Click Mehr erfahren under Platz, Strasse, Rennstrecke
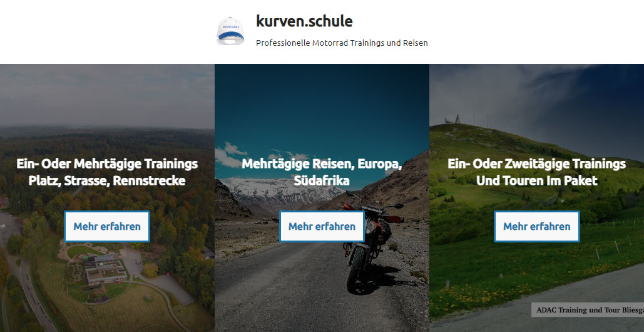Viewport: 644px width, 332px height. pyautogui.click(x=107, y=226)
